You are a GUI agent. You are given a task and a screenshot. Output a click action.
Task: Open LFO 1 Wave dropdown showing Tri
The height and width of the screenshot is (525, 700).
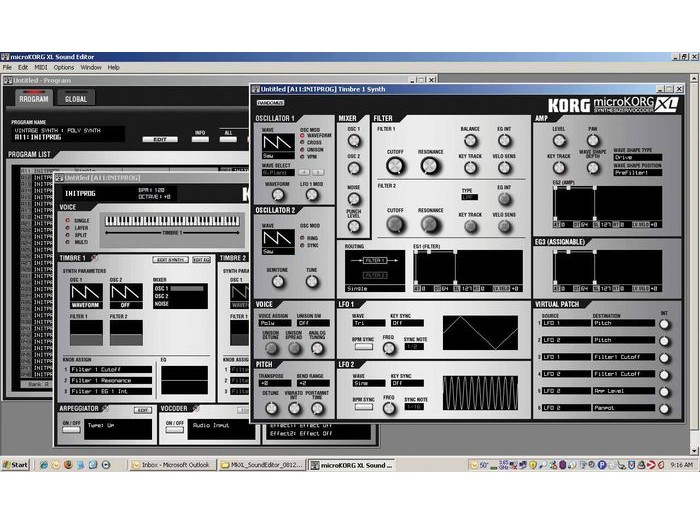pyautogui.click(x=368, y=323)
